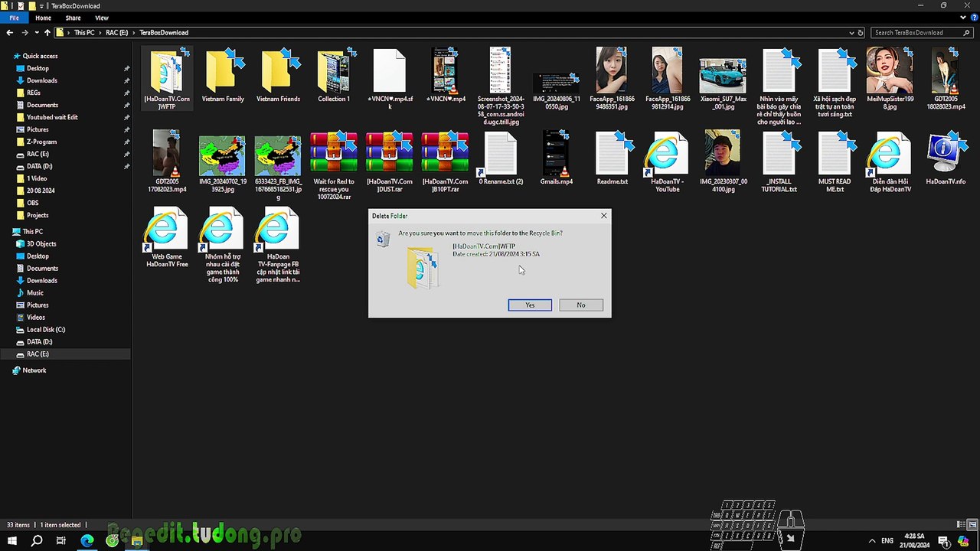Viewport: 980px width, 551px height.
Task: Select the +VNCN♥.mp4 video file
Action: click(445, 76)
